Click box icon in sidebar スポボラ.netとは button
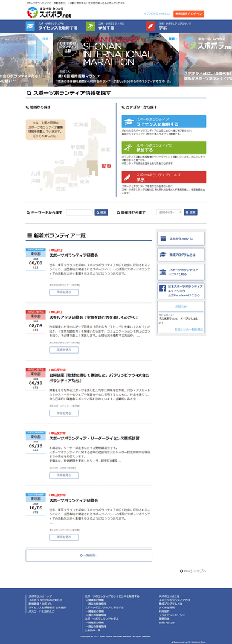 point(163,238)
